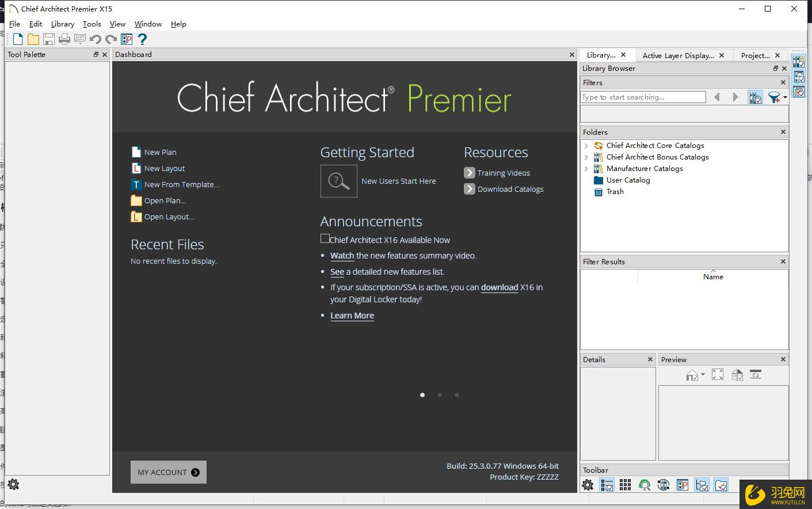
Task: Click the Open folder toolbar icon
Action: coord(33,39)
